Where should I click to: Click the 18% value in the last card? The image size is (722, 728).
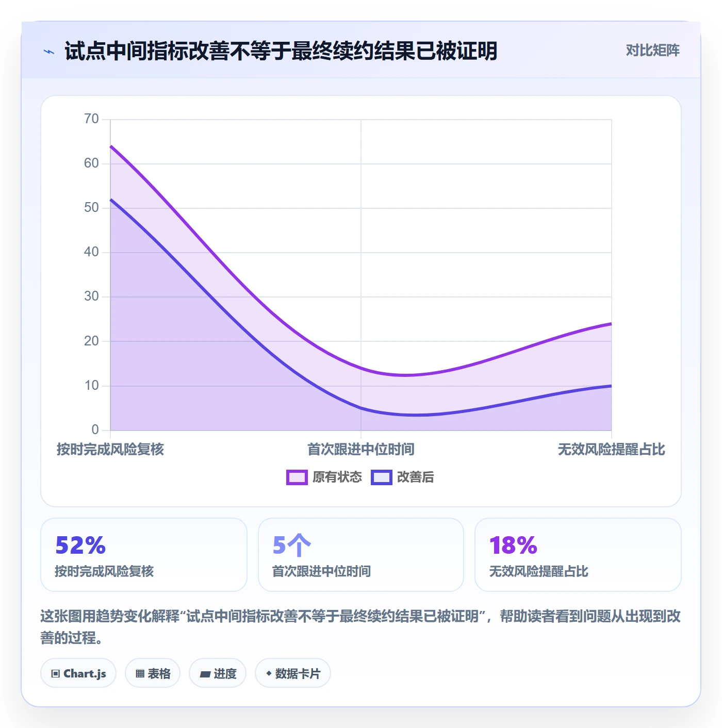pyautogui.click(x=514, y=545)
